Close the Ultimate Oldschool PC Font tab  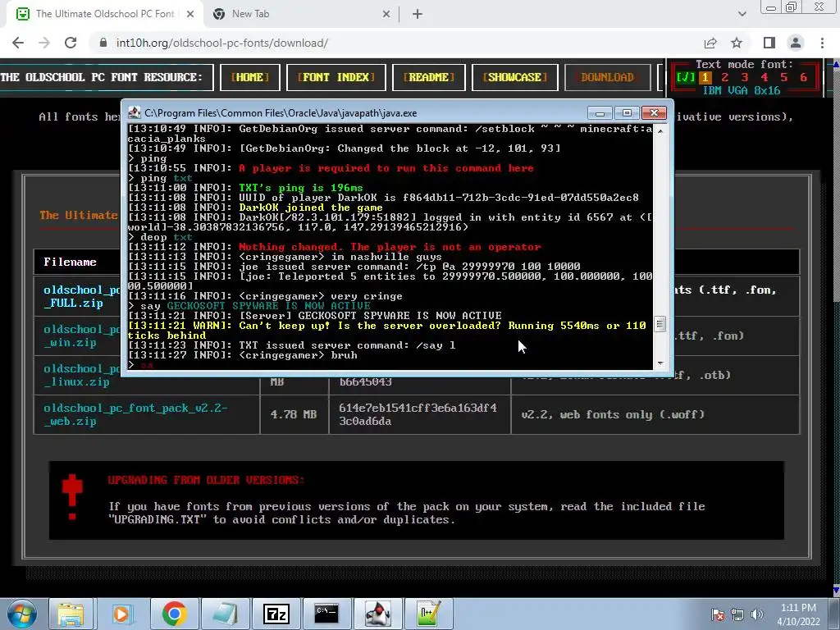point(190,14)
